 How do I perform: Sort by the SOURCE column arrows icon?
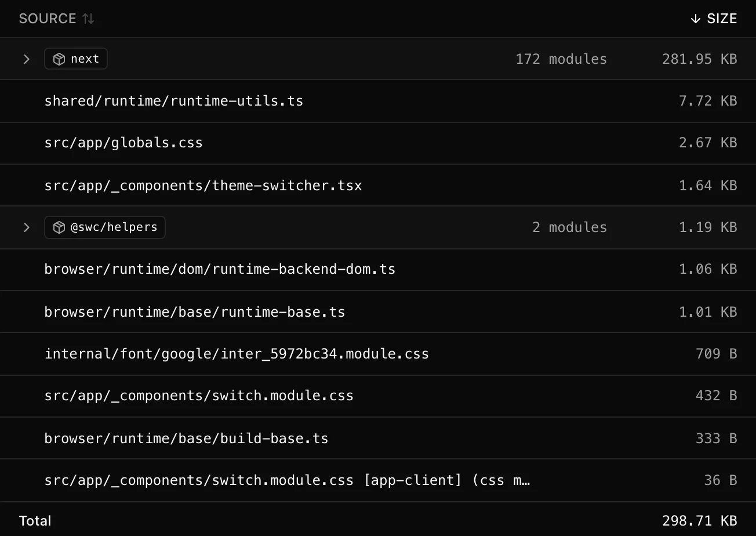coord(88,19)
